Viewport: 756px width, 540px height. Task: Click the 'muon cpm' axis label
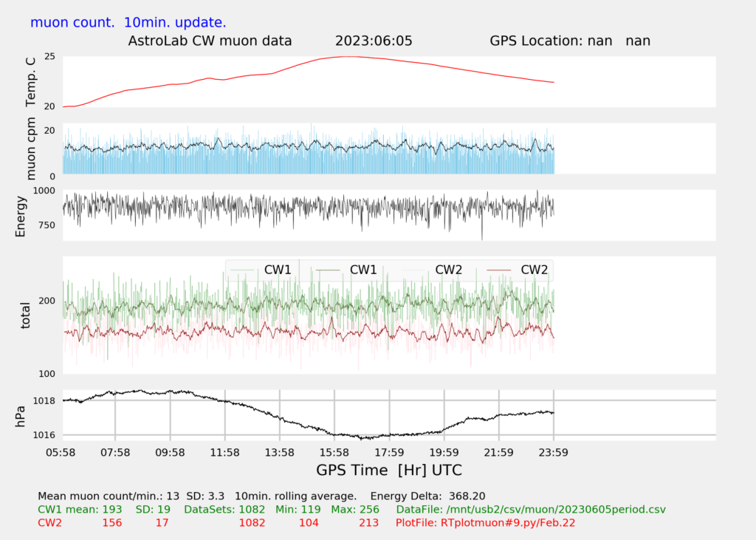tap(30, 148)
